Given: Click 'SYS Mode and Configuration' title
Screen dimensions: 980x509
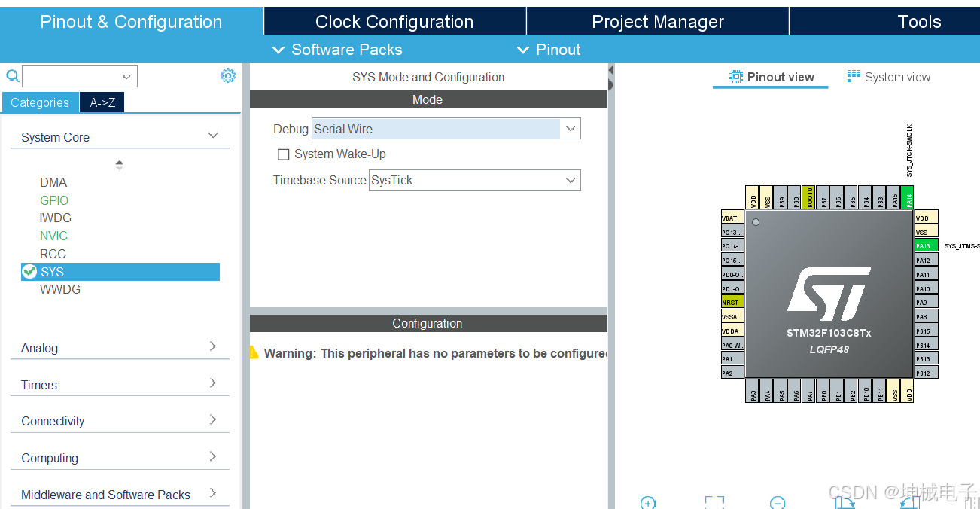Looking at the screenshot, I should 428,77.
